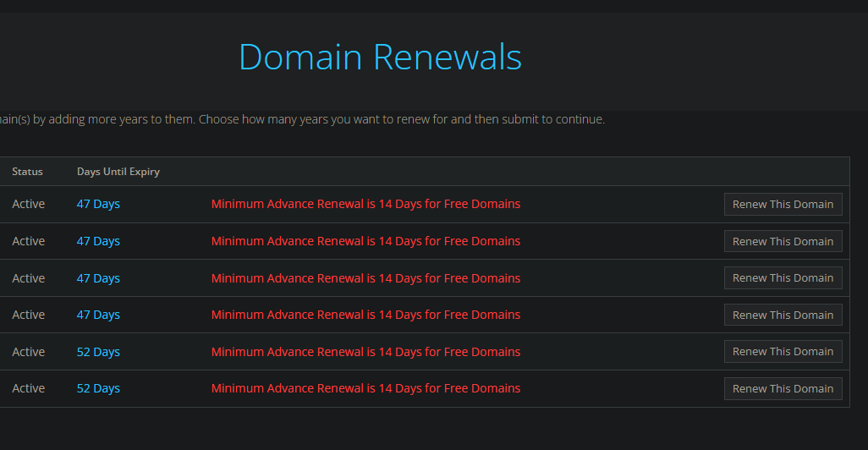Renew the domain in the third row

(783, 278)
